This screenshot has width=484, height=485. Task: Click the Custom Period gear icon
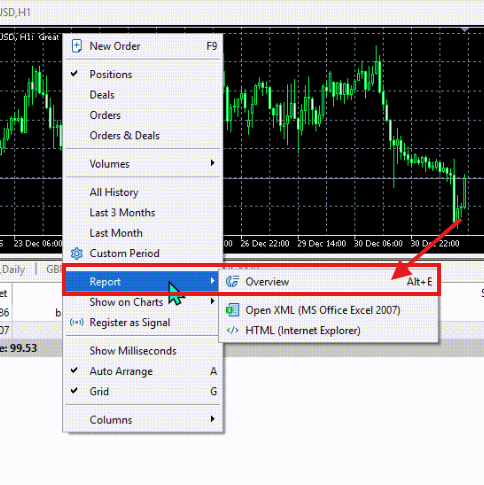[77, 254]
